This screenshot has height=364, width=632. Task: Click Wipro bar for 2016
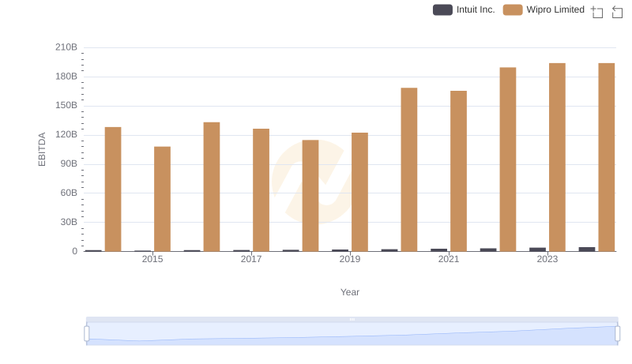tap(212, 187)
